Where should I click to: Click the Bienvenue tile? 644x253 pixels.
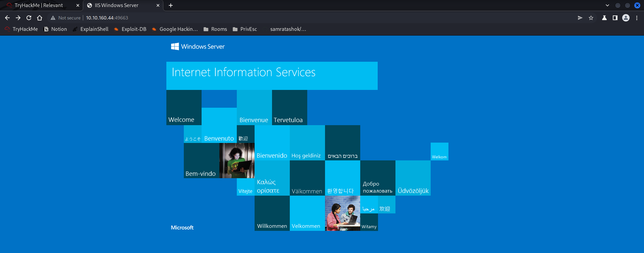(x=254, y=107)
